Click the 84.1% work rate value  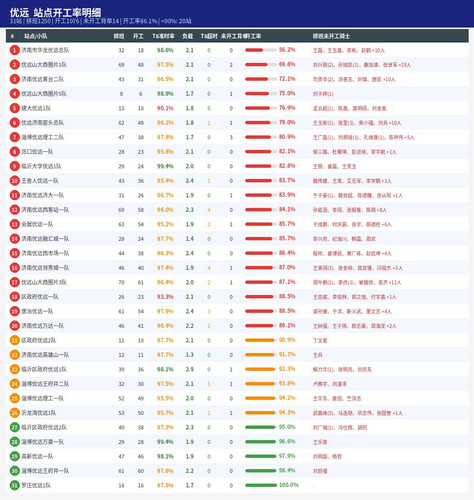[287, 209]
